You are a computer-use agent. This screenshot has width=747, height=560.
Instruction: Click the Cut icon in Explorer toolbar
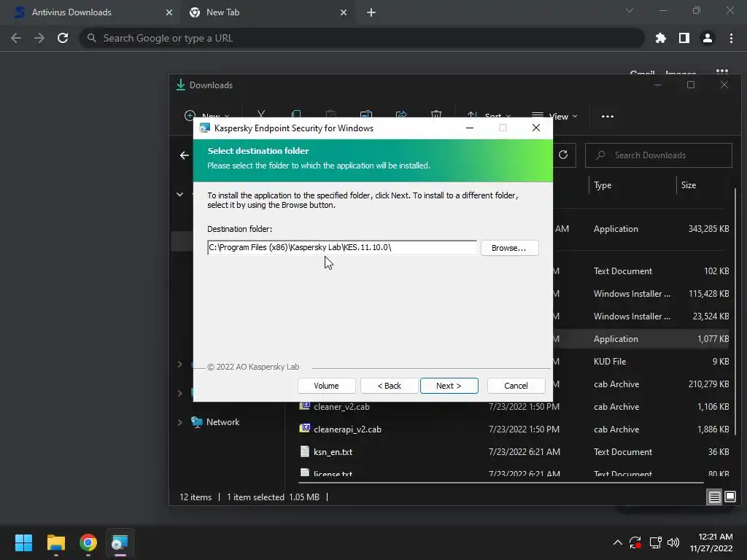261,114
